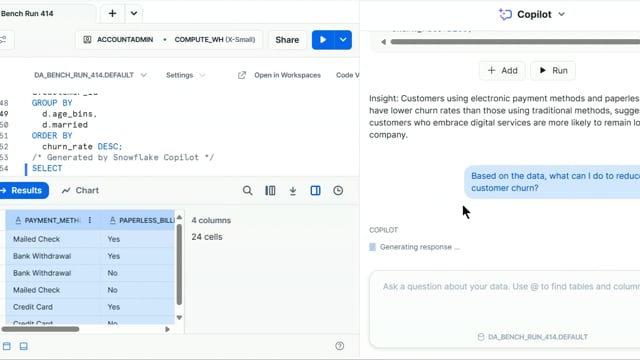Click the Share button
The image size is (640, 360).
pyautogui.click(x=287, y=40)
